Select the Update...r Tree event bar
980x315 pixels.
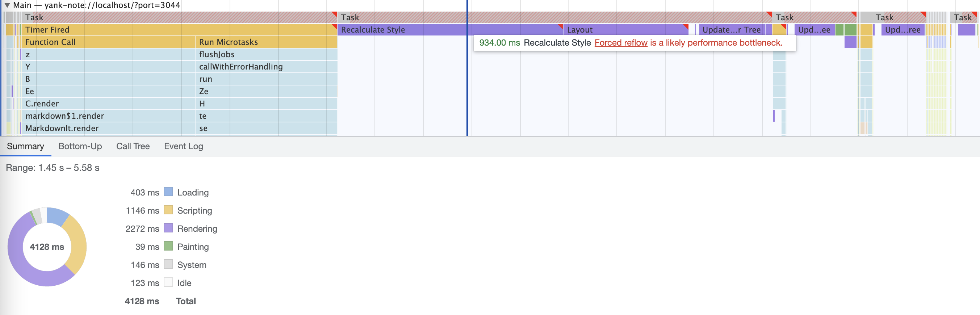coord(731,30)
